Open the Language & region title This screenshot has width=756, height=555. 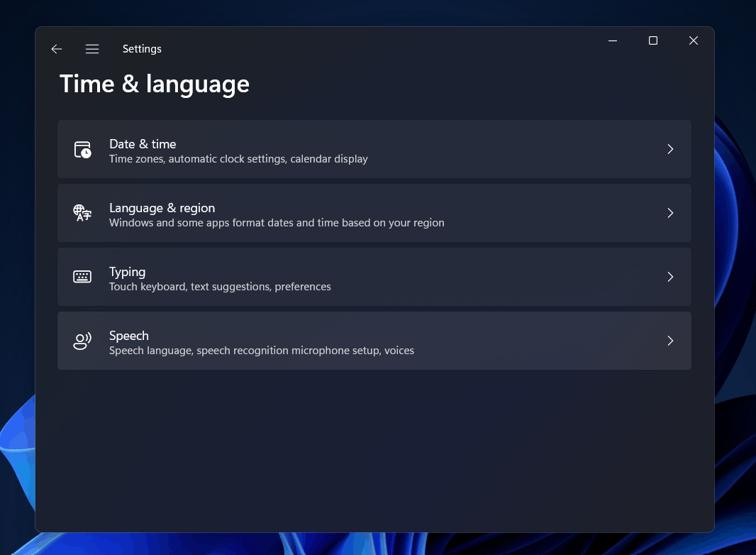pyautogui.click(x=162, y=208)
